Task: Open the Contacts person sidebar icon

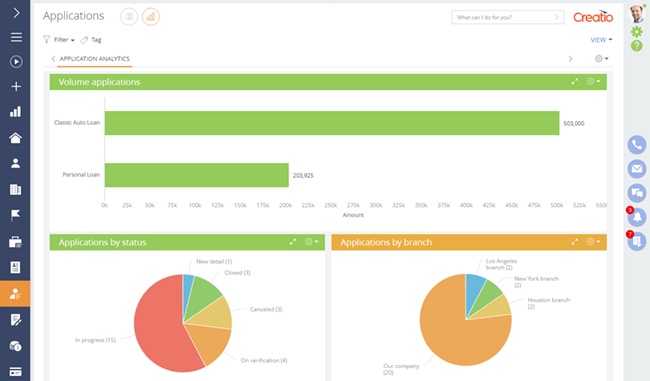Action: (15, 163)
